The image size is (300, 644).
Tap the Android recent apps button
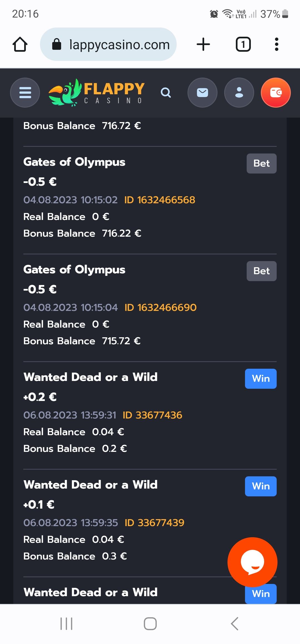coord(66,623)
